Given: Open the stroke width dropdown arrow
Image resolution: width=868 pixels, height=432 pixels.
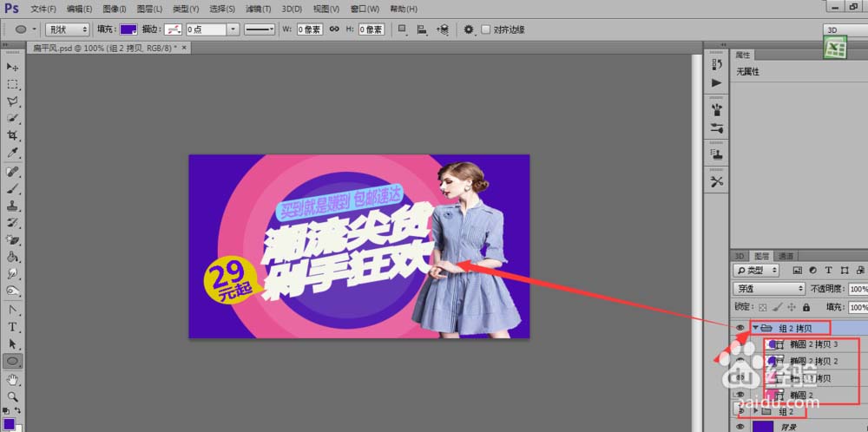Looking at the screenshot, I should pos(233,29).
